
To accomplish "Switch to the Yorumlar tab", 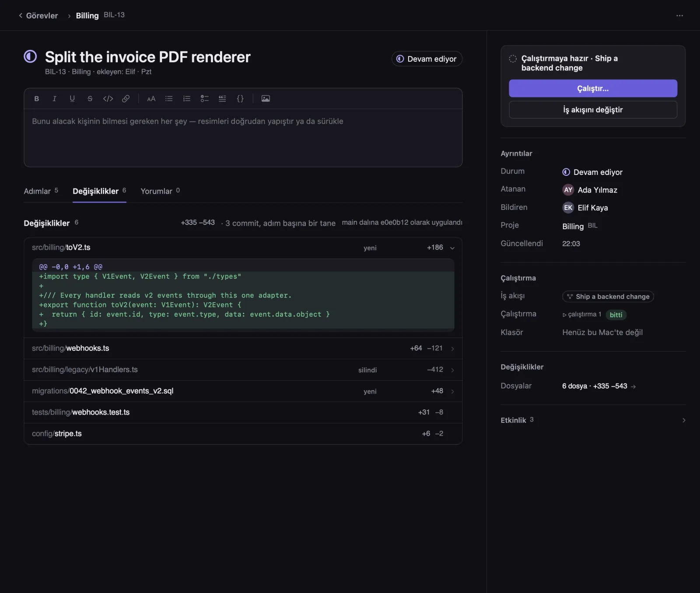I will pos(160,191).
